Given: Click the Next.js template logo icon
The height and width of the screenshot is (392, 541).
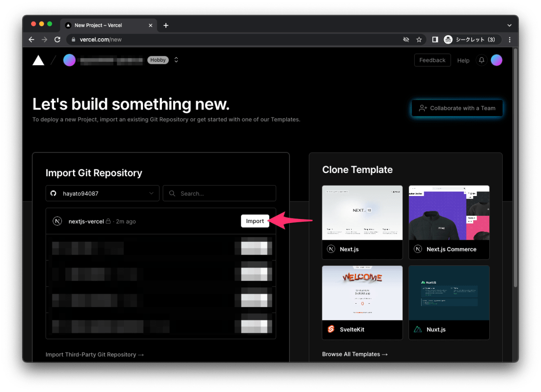Looking at the screenshot, I should click(x=331, y=249).
